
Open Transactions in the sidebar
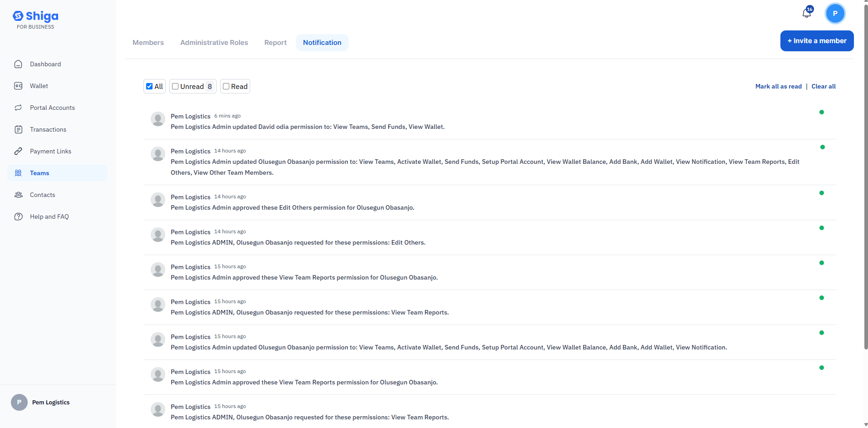[x=57, y=129]
